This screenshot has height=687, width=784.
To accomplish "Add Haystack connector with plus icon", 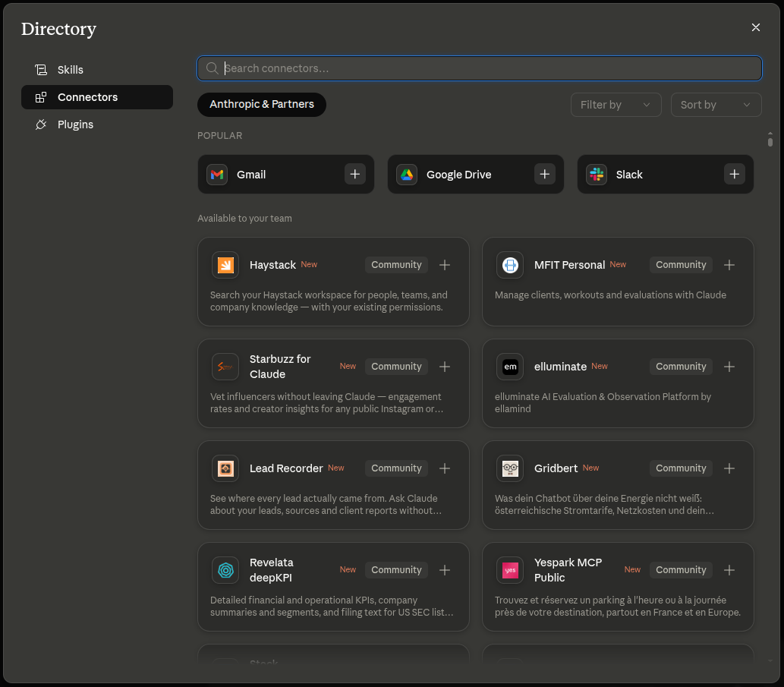I will coord(445,265).
